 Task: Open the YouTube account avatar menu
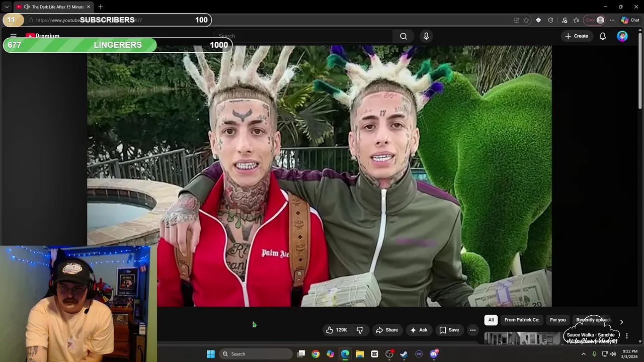(x=622, y=36)
